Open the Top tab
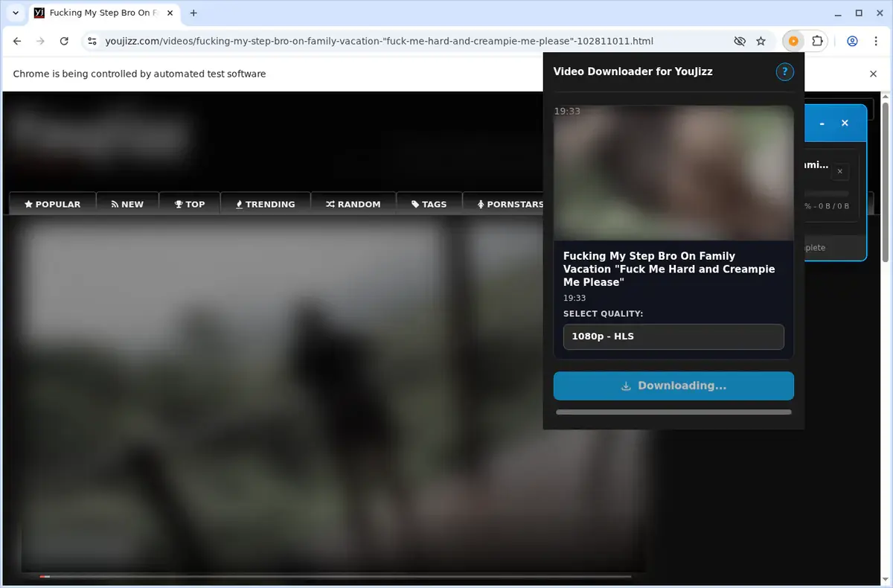This screenshot has height=588, width=893. point(190,204)
